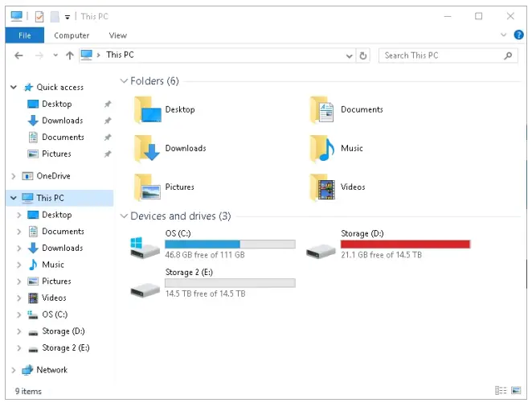Go up one level with Up arrow
The height and width of the screenshot is (411, 532).
pos(70,55)
